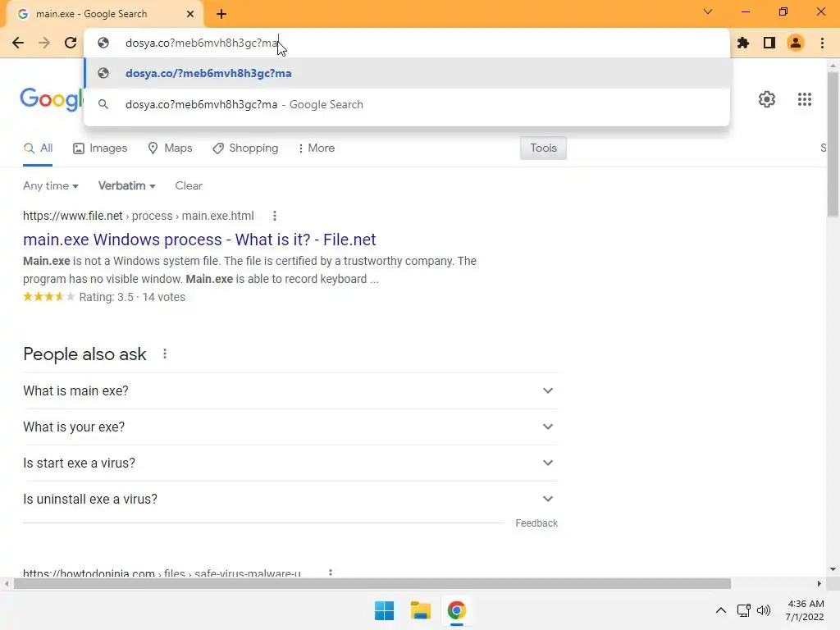Select the All results tab
Viewport: 840px width, 630px height.
pyautogui.click(x=38, y=148)
